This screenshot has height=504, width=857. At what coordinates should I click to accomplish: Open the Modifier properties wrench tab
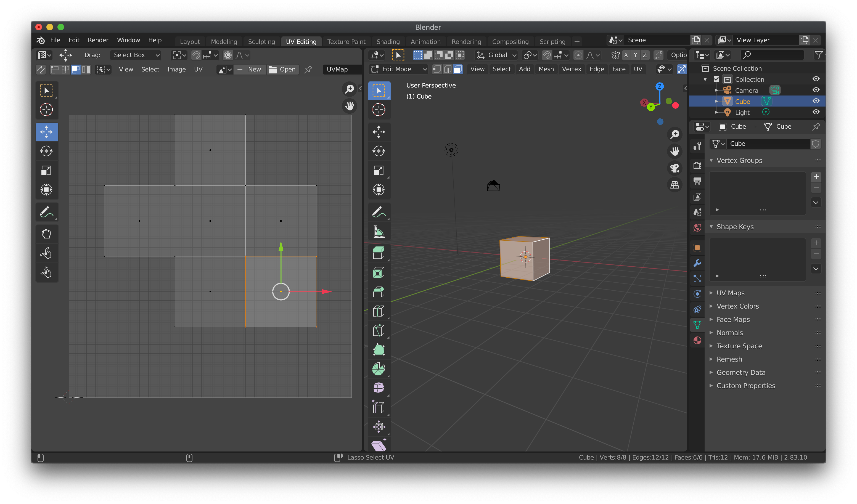(697, 263)
